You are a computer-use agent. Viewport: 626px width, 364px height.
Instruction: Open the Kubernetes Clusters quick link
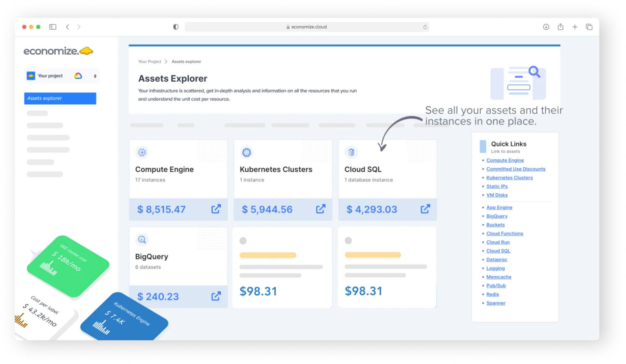(x=509, y=178)
